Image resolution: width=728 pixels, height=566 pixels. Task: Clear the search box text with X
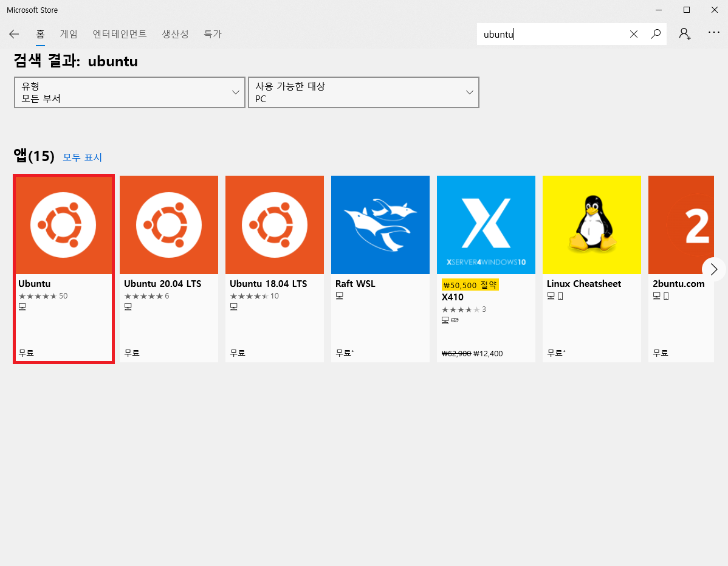coord(633,34)
